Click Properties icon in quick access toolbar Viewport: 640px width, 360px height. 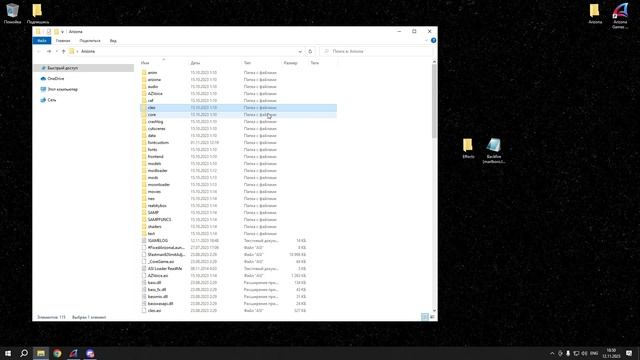pos(49,31)
